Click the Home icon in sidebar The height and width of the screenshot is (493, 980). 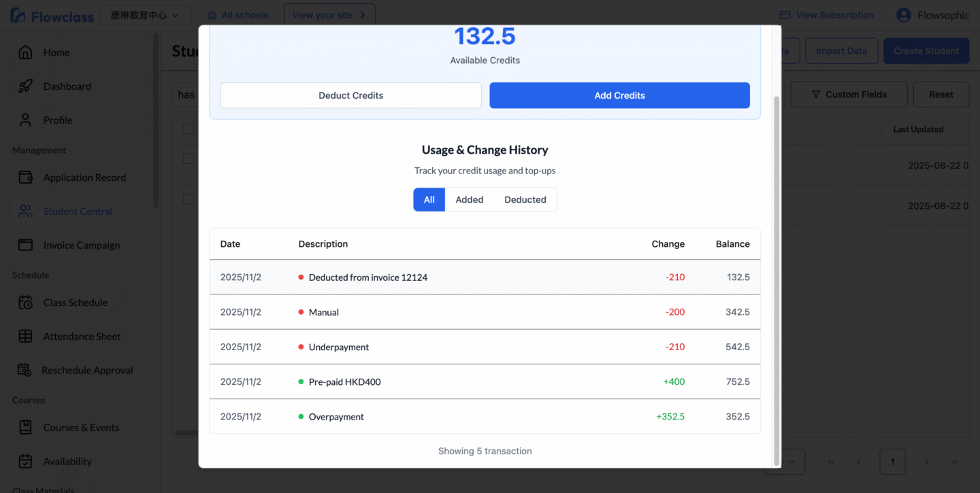25,52
